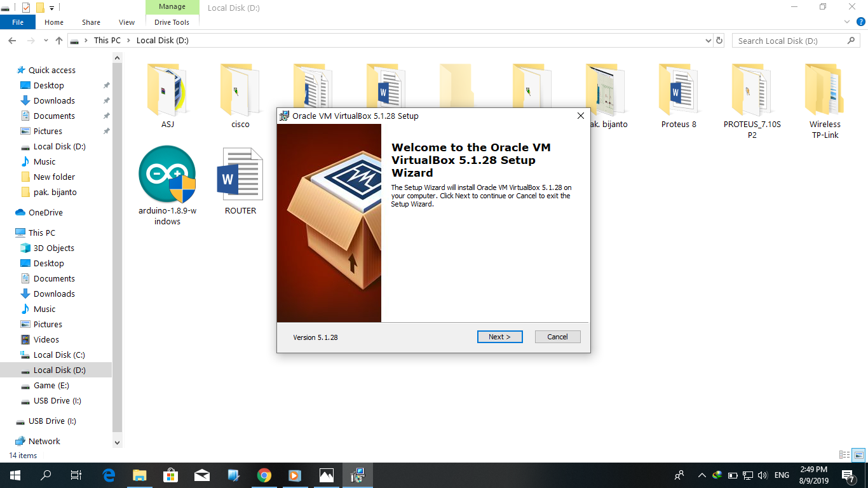Open Mail app from taskbar
The image size is (868, 488).
(x=202, y=475)
